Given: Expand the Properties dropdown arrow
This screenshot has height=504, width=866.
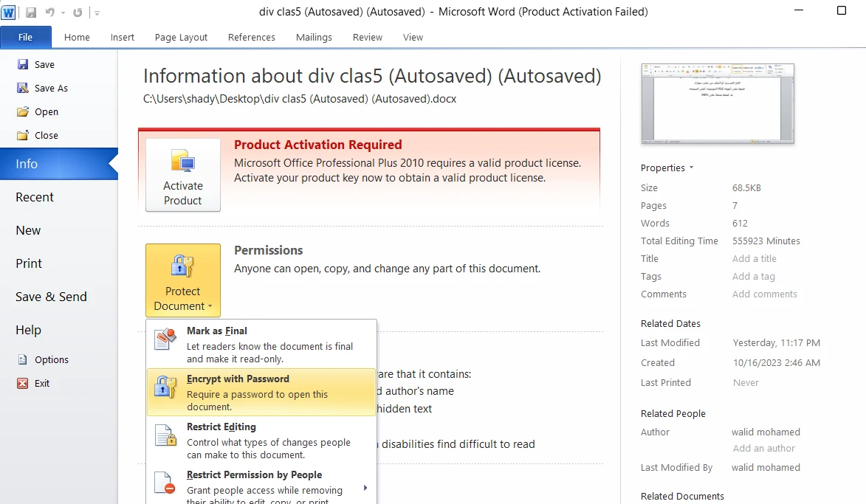Looking at the screenshot, I should tap(691, 168).
